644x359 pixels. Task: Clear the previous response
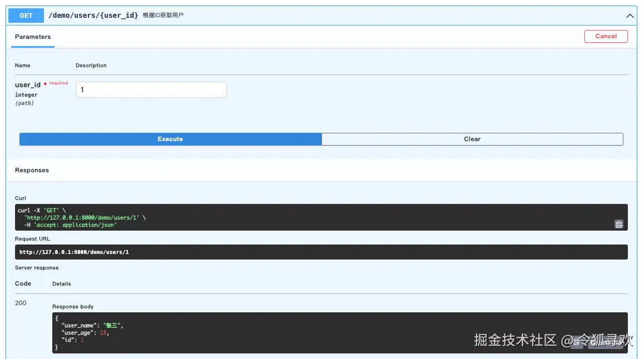(472, 139)
